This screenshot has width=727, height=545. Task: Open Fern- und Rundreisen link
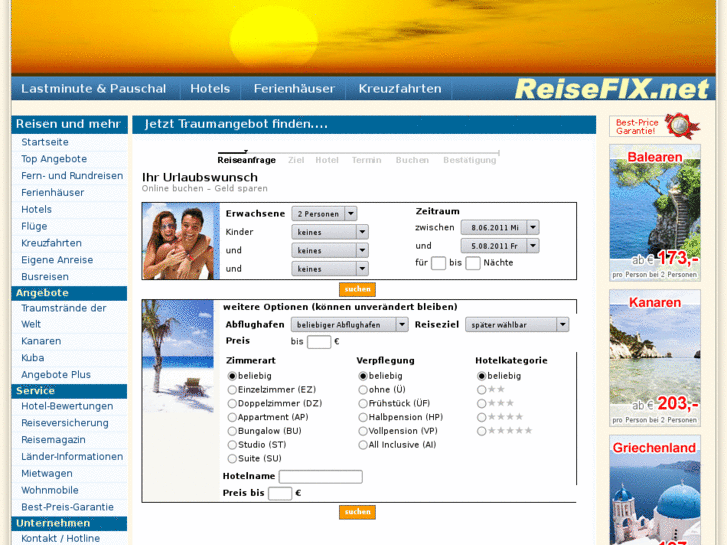point(72,176)
